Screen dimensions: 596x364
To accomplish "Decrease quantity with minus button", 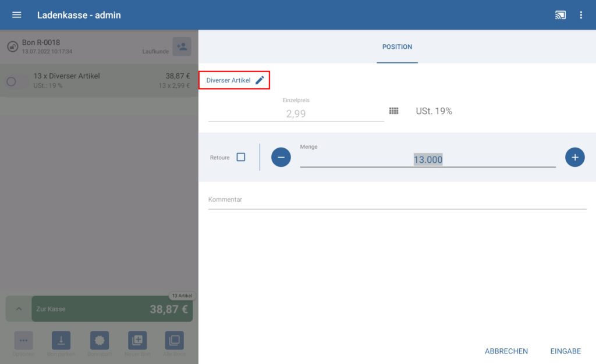I will click(281, 158).
